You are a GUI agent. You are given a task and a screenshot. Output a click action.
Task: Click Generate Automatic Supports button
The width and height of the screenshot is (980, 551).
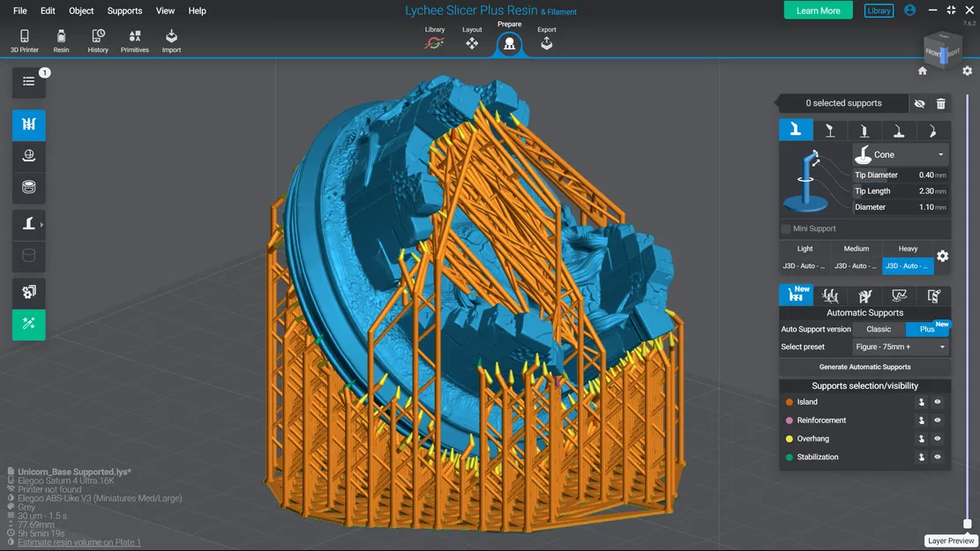[x=865, y=367]
